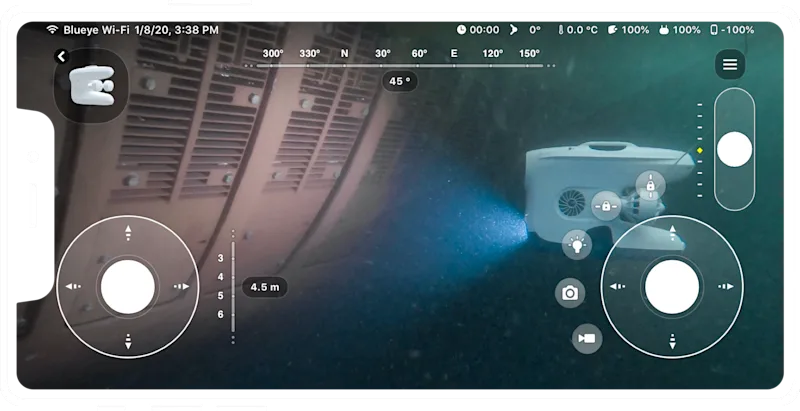The width and height of the screenshot is (800, 411).
Task: Tap the recording timer 00:00
Action: click(478, 30)
